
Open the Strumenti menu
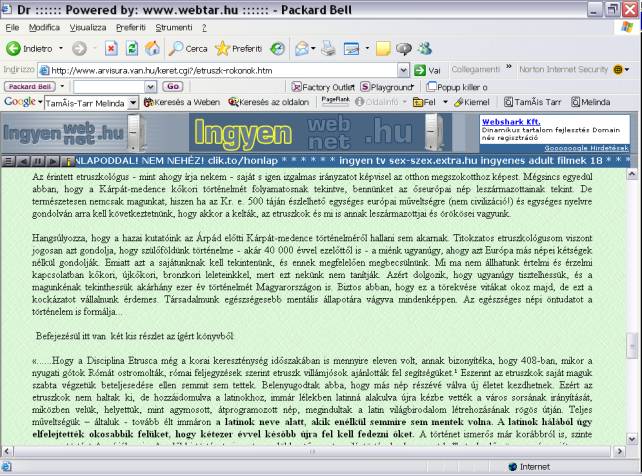click(174, 27)
